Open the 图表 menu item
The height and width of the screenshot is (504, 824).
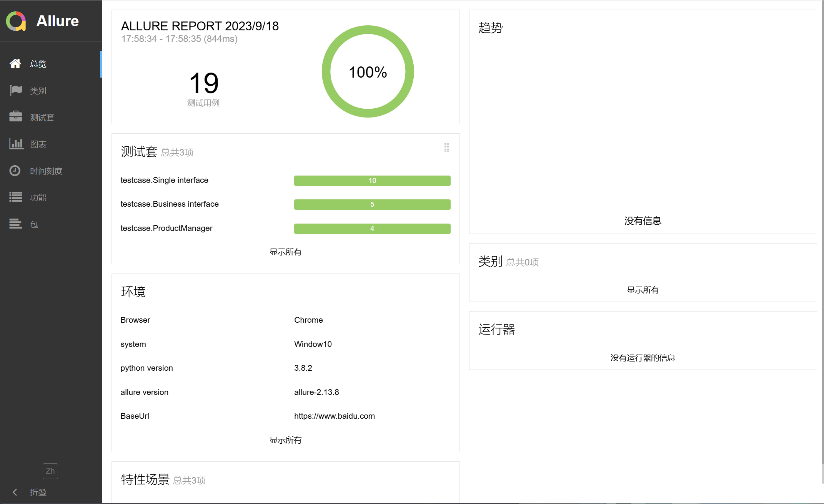click(x=51, y=144)
